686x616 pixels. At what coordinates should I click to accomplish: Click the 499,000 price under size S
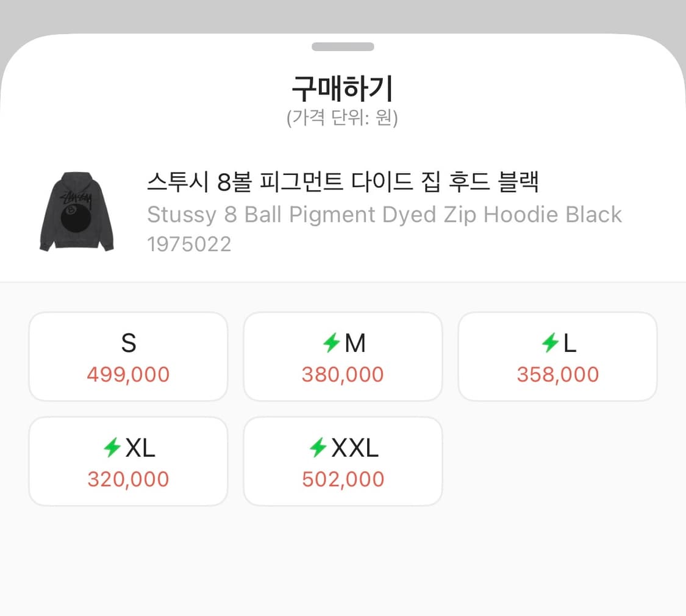(x=128, y=374)
